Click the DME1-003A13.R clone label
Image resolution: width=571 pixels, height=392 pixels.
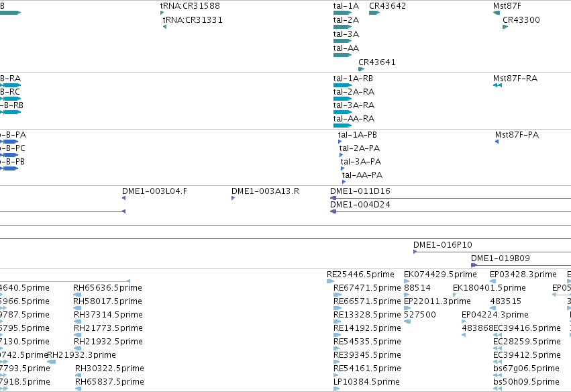[x=265, y=191]
